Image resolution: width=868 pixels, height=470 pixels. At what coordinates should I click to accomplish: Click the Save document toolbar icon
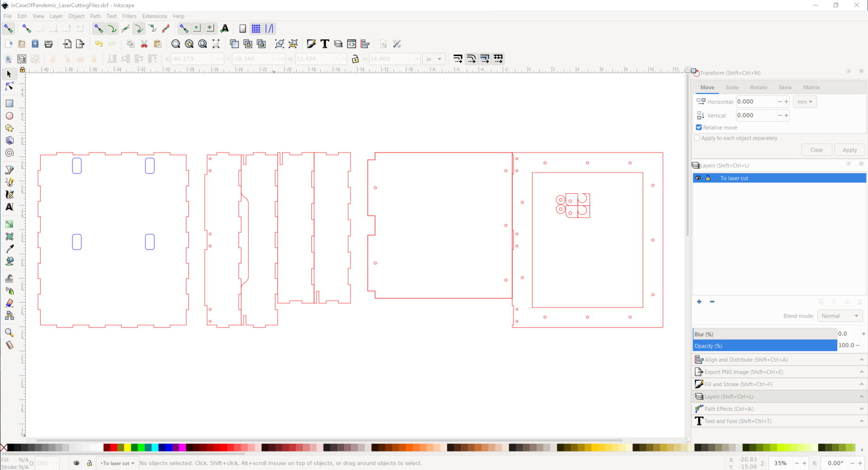click(x=35, y=44)
